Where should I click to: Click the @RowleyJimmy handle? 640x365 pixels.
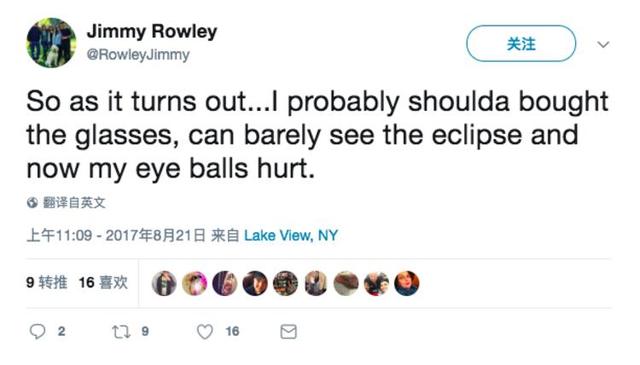138,55
